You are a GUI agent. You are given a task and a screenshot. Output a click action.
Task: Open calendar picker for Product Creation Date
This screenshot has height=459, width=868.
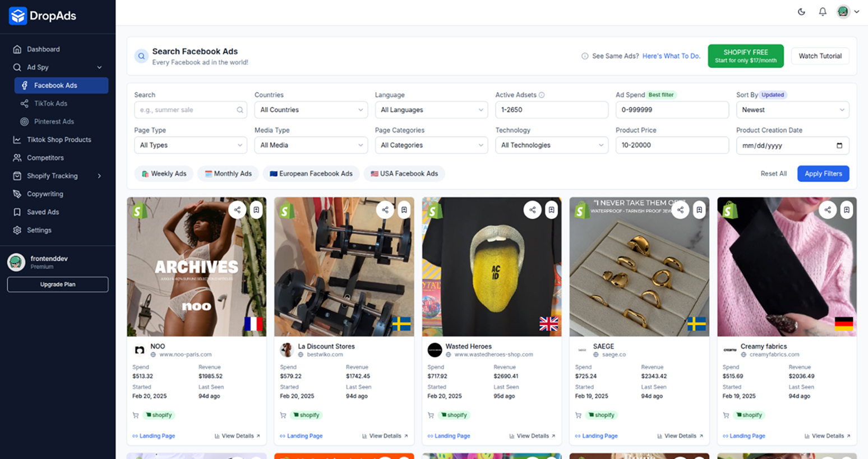pos(839,145)
